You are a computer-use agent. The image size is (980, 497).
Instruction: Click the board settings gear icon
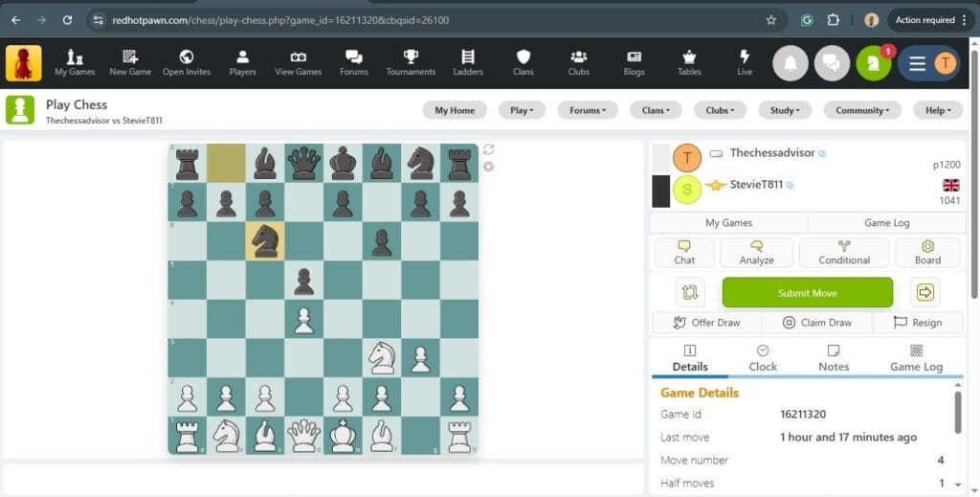coord(489,167)
